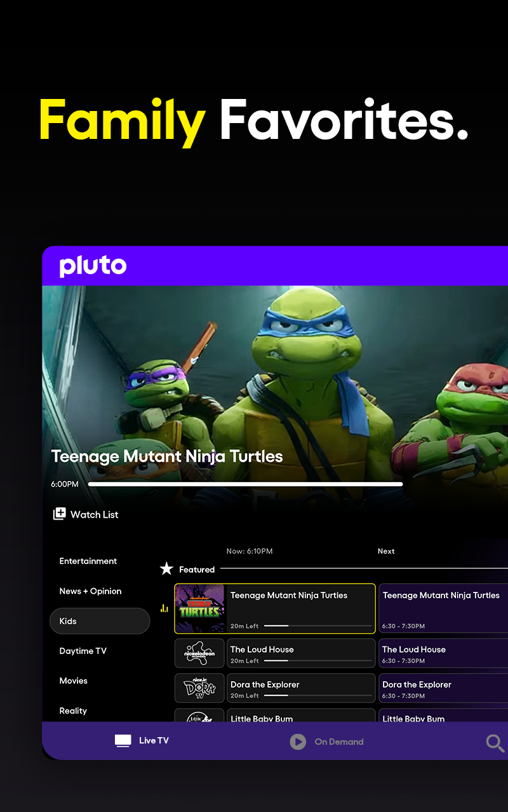Viewport: 508px width, 812px height.
Task: Open current The Loud House program
Action: (301, 653)
